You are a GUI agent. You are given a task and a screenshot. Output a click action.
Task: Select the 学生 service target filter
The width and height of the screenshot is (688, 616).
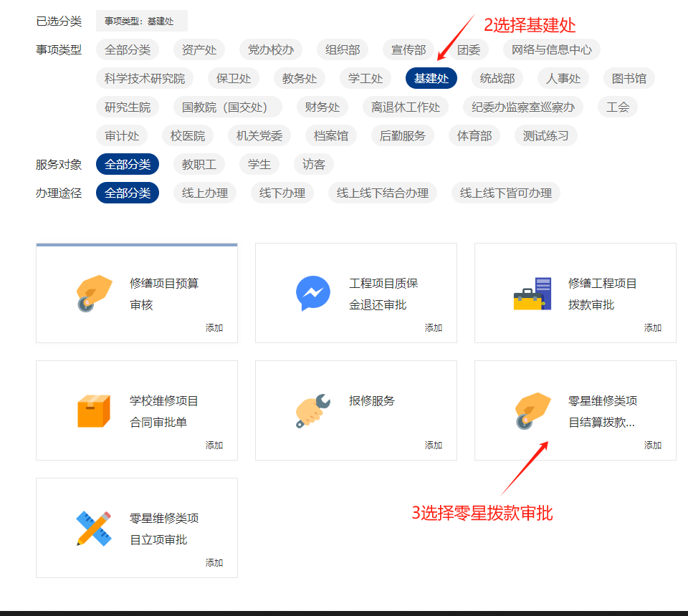(259, 164)
